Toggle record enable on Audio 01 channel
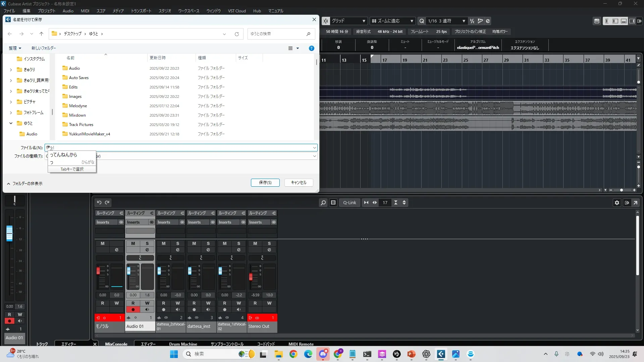This screenshot has height=362, width=644. click(133, 309)
